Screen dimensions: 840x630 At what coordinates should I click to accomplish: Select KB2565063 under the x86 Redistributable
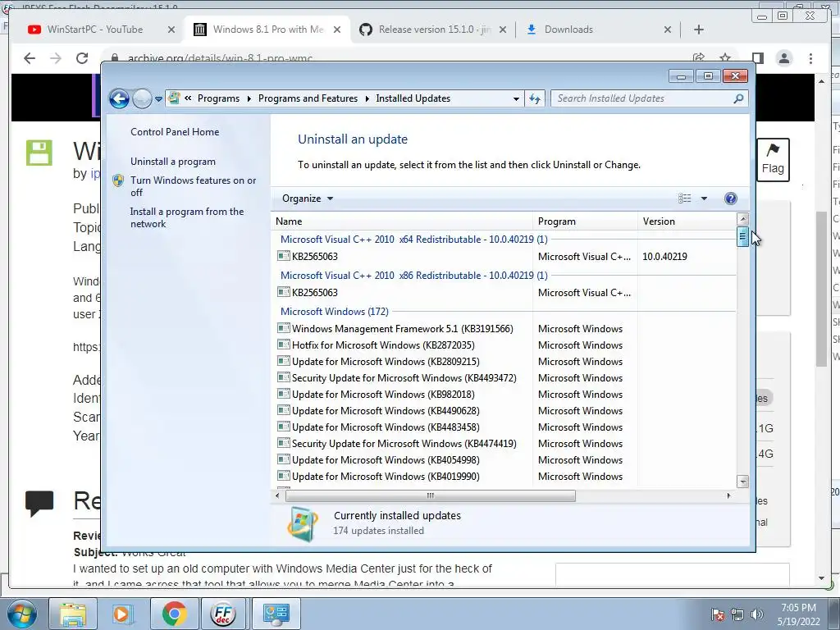[x=314, y=293]
